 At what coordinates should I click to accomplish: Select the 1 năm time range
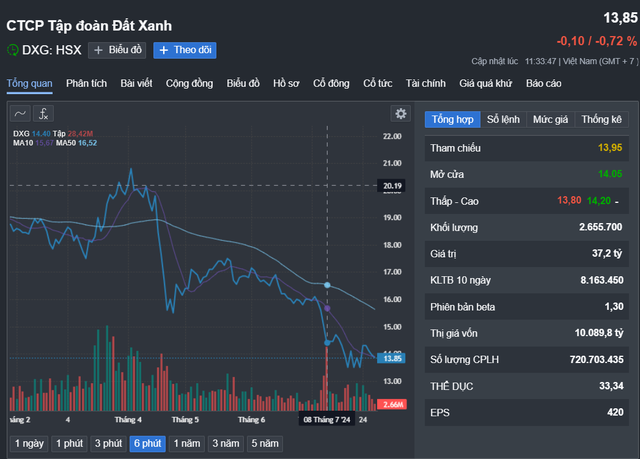click(x=188, y=443)
